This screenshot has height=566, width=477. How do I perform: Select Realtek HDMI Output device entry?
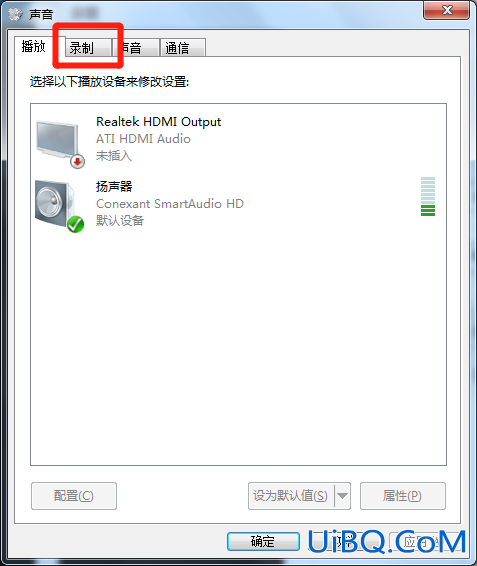(238, 139)
